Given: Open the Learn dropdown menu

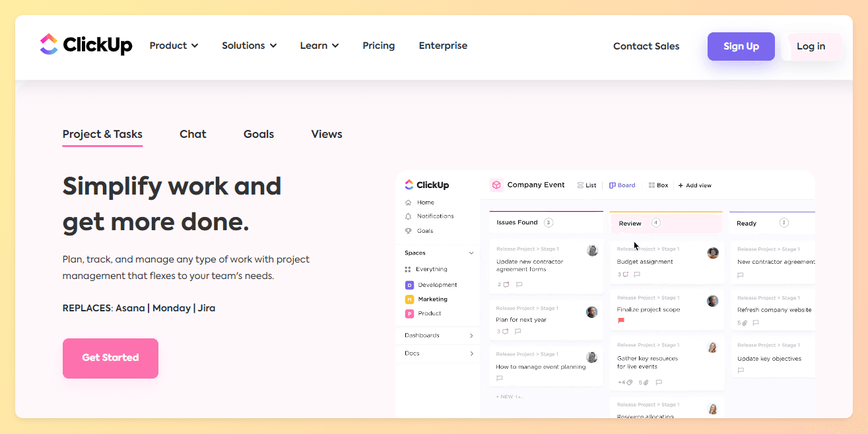Looking at the screenshot, I should 319,46.
